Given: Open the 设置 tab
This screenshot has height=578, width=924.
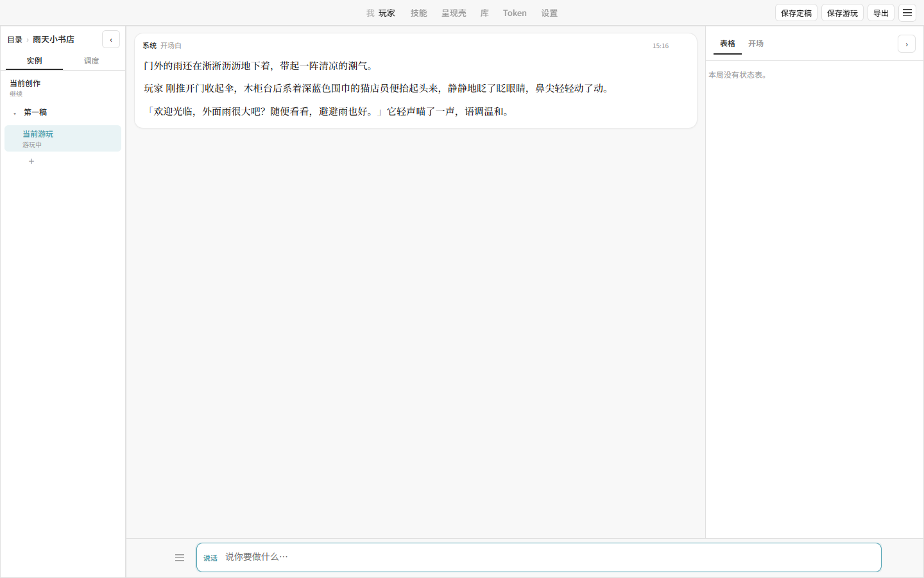Looking at the screenshot, I should [x=549, y=13].
